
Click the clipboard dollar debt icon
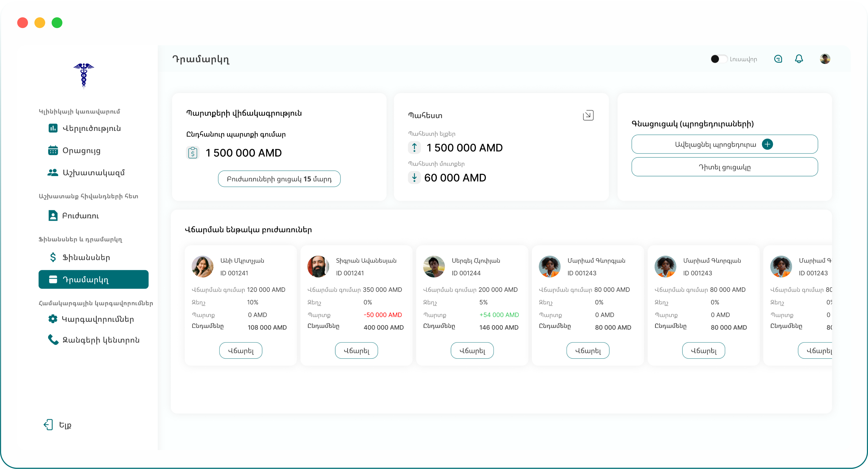point(193,153)
